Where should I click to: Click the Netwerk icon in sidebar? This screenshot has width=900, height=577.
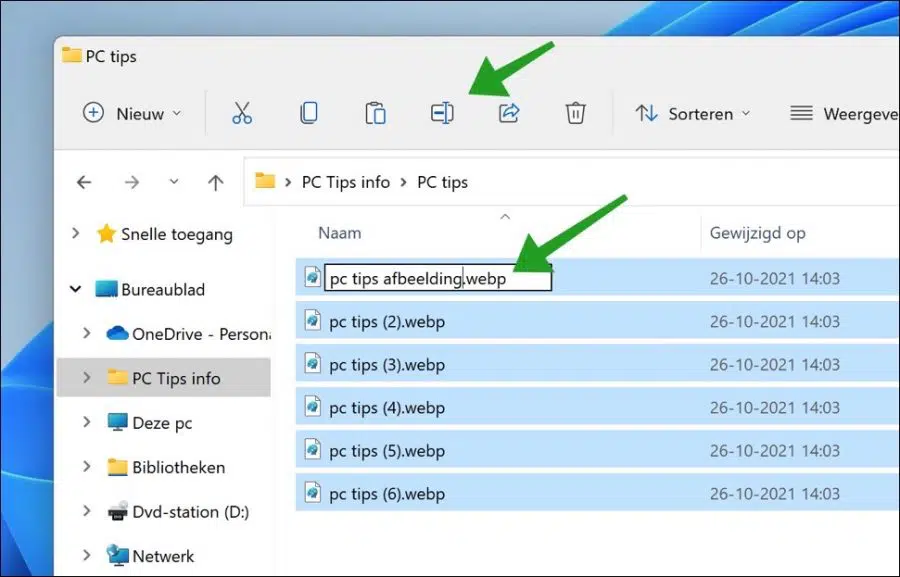(x=117, y=555)
